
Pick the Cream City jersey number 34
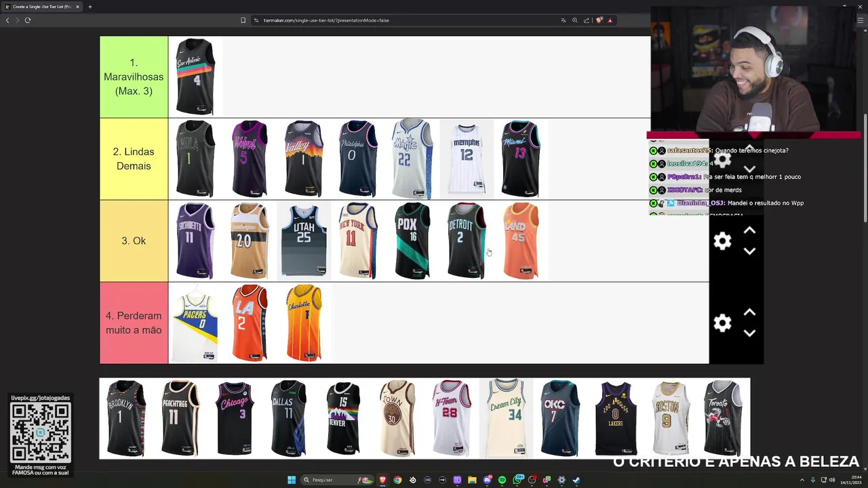click(506, 418)
